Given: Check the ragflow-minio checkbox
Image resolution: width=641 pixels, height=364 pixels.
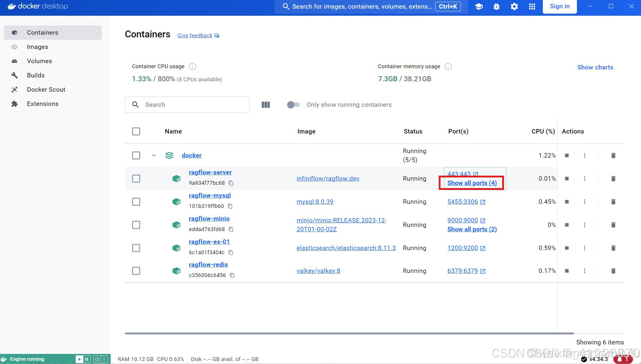Looking at the screenshot, I should pos(136,225).
